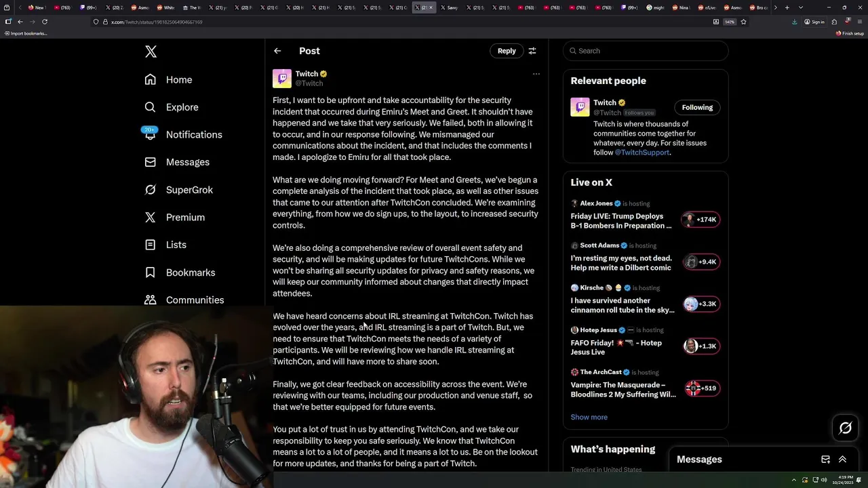Go back using the post arrow
Image resolution: width=868 pixels, height=488 pixels.
click(x=277, y=51)
